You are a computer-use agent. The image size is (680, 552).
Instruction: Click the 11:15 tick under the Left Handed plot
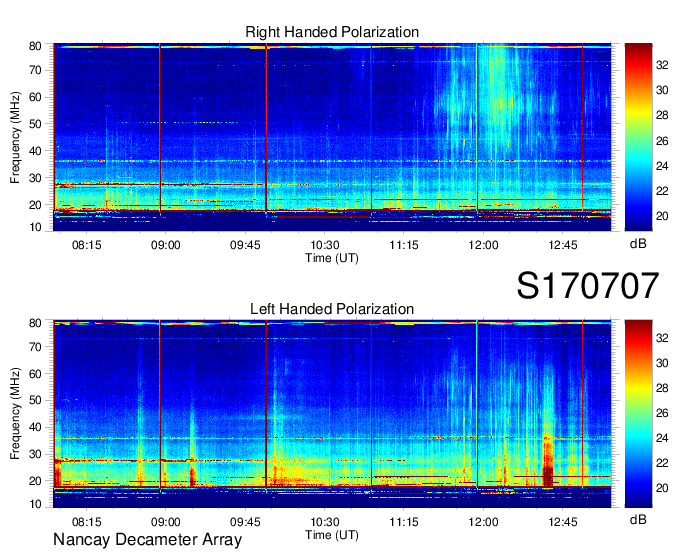pyautogui.click(x=404, y=522)
